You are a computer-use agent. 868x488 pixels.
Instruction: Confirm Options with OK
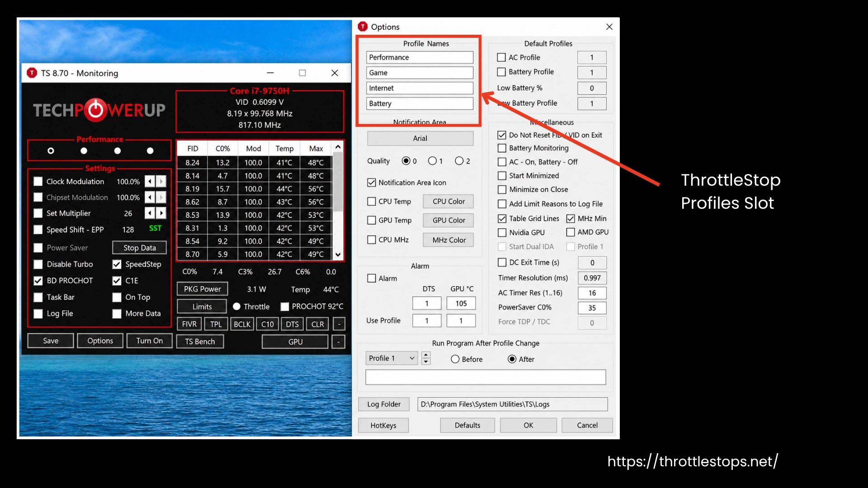(528, 425)
